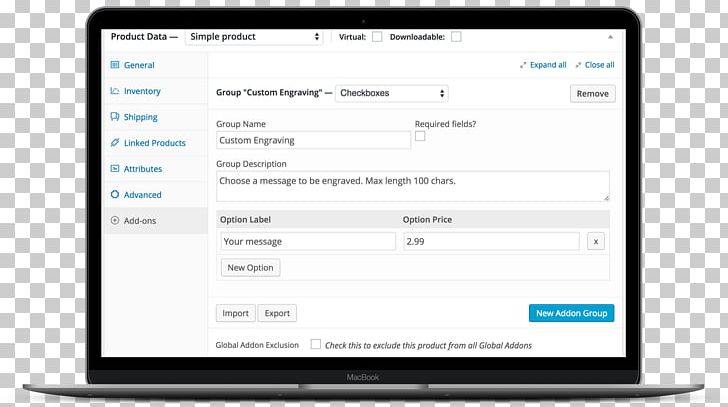The image size is (728, 407).
Task: Create a New Addon Group
Action: click(x=572, y=313)
